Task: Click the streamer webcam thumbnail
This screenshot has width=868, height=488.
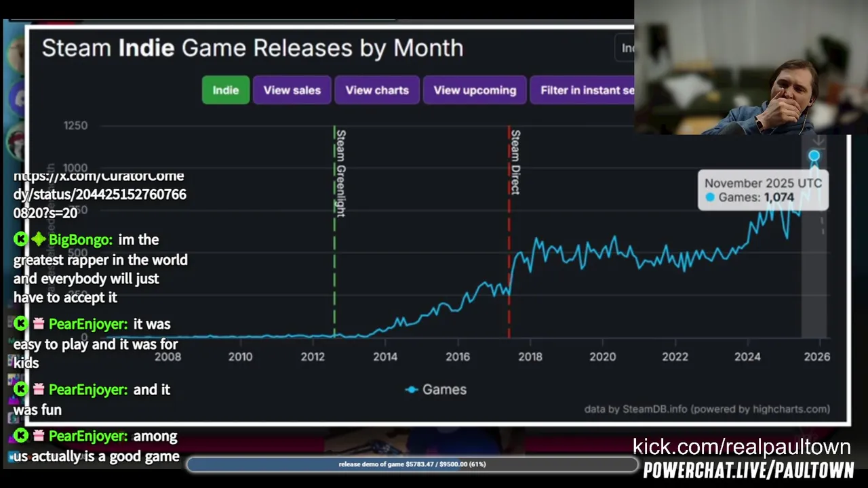Action: [751, 67]
